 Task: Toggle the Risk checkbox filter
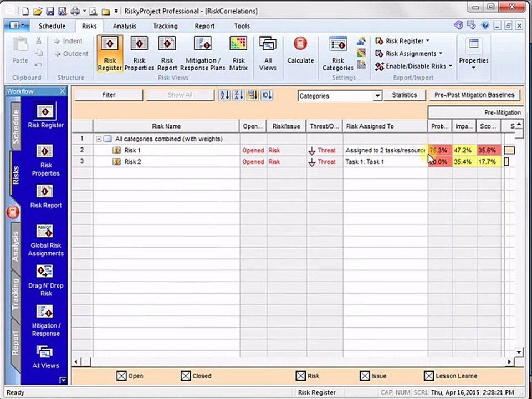point(300,376)
